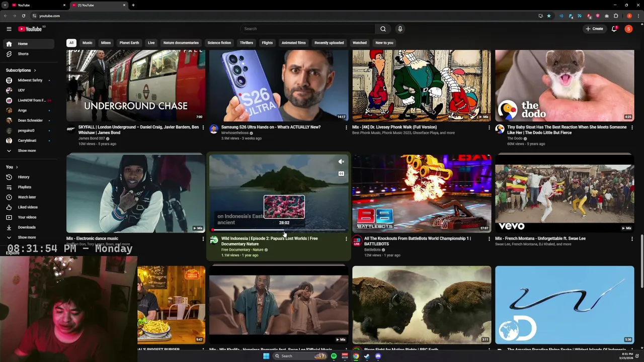Open the Samsung S26 Ultra video title
The width and height of the screenshot is (644, 362).
(271, 127)
